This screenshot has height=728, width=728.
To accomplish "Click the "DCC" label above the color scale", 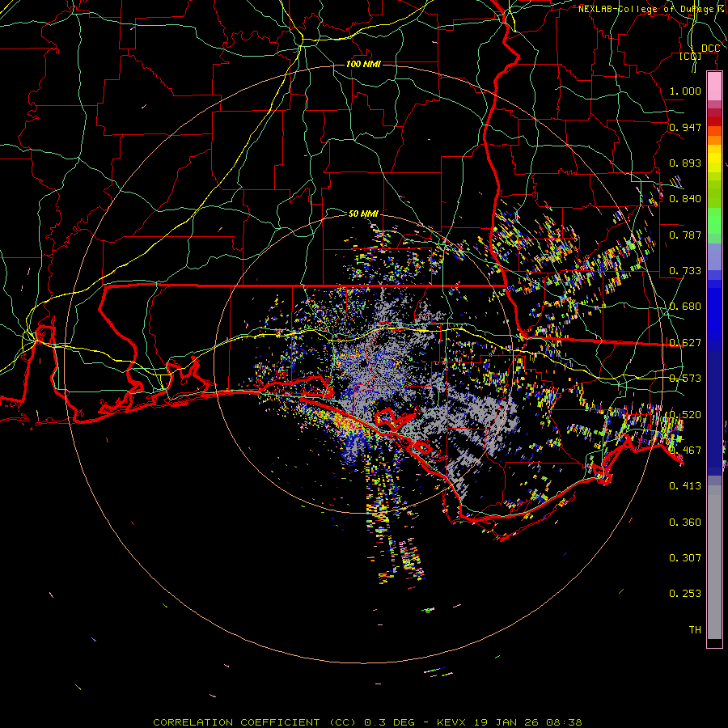I will click(x=710, y=49).
